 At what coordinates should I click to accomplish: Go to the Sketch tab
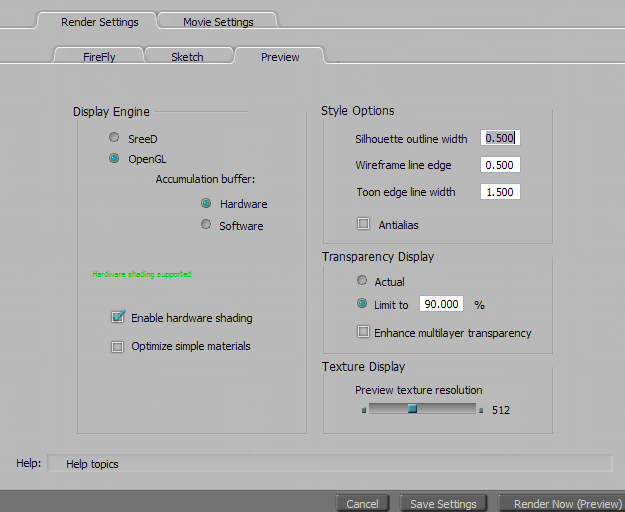point(187,57)
